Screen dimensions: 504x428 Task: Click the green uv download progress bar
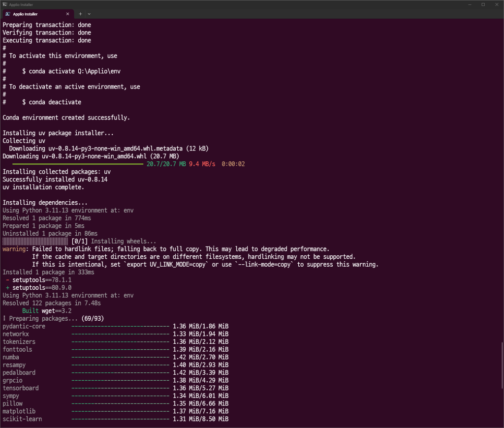coord(78,164)
